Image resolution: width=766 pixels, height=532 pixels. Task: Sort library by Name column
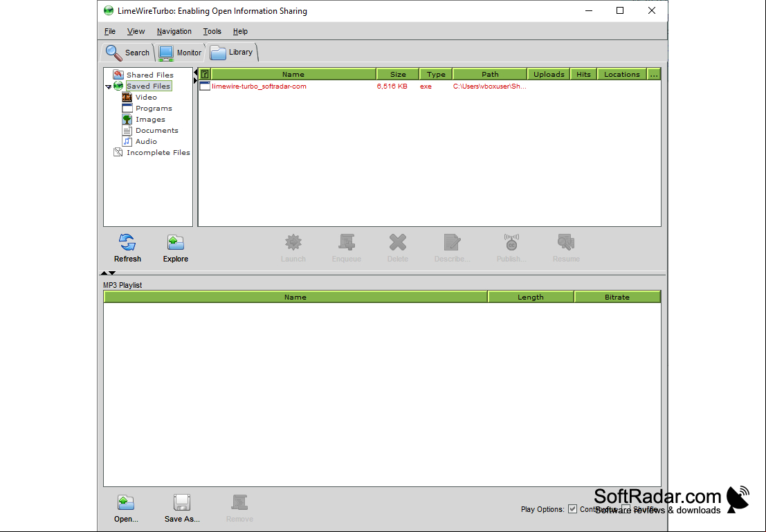[x=293, y=74]
